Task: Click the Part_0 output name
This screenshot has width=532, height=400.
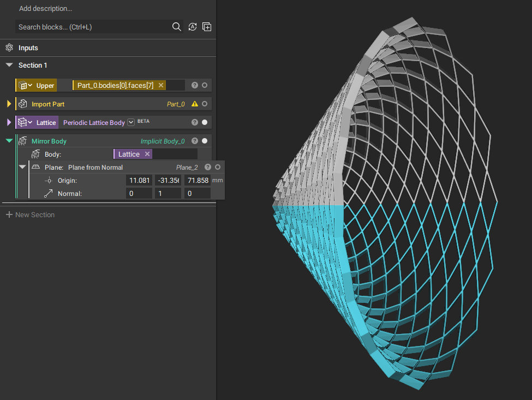Action: tap(176, 104)
